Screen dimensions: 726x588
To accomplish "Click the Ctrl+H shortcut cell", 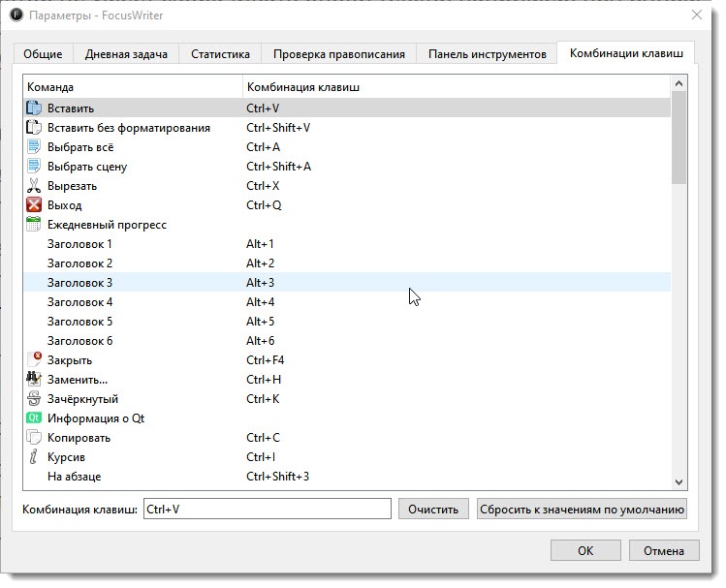I will point(264,380).
